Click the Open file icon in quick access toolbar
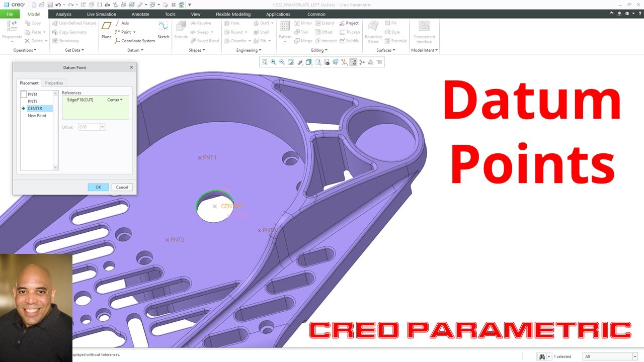The height and width of the screenshot is (362, 644). tap(42, 5)
